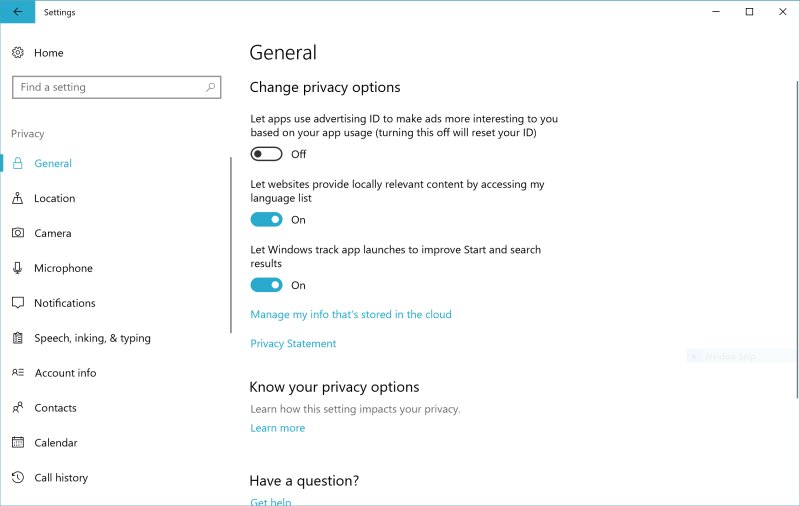Screen dimensions: 800x506
Task: Click the Notifications sidebar icon
Action: (18, 303)
